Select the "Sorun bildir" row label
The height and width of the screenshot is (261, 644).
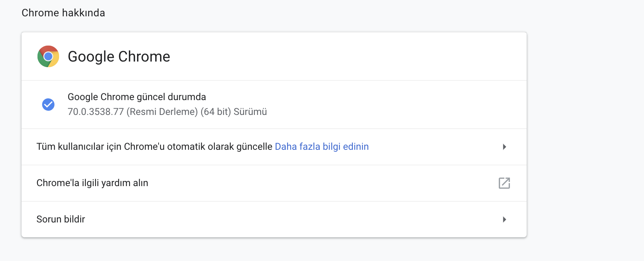click(61, 219)
